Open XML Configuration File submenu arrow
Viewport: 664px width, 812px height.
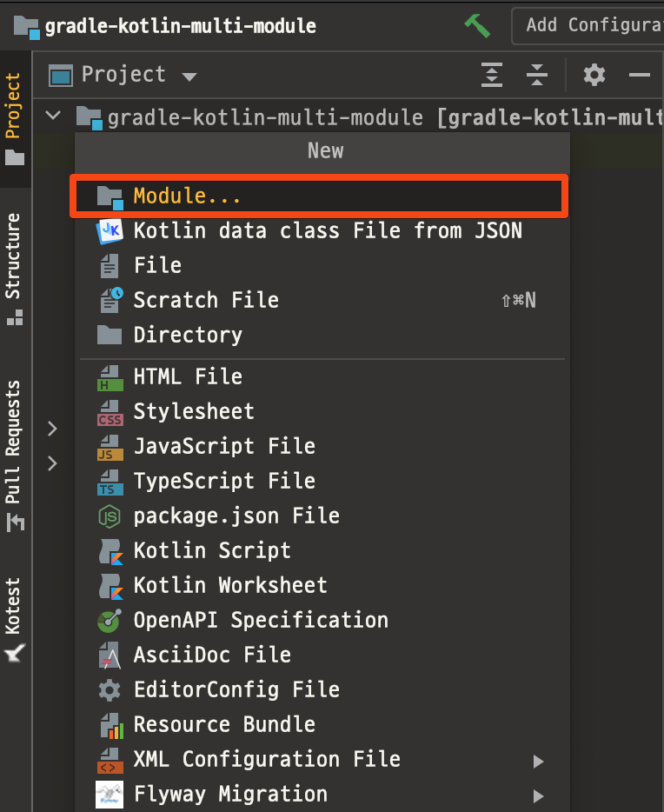(538, 761)
